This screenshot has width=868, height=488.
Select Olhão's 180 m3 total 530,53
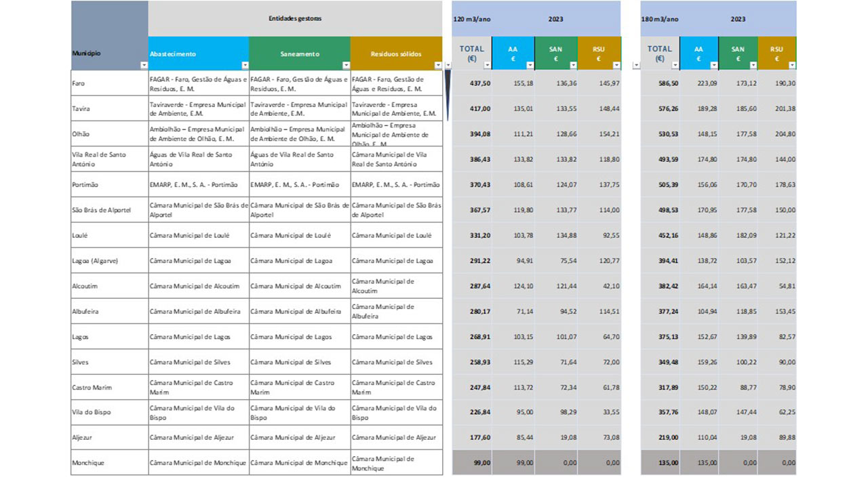click(x=660, y=134)
